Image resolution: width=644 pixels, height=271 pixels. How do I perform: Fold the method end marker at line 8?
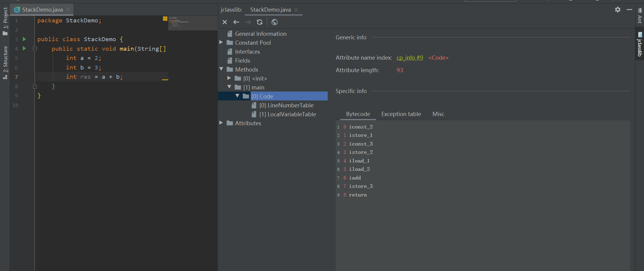click(35, 86)
